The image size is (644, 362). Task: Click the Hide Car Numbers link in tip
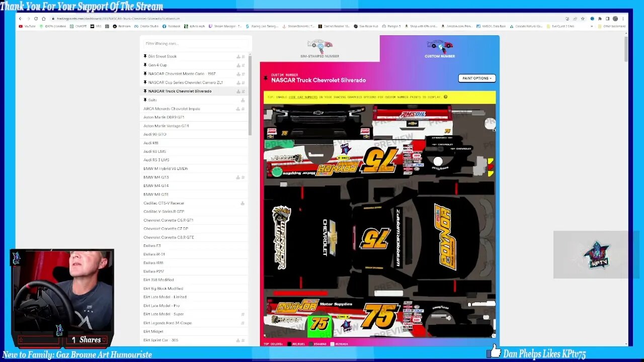point(303,97)
